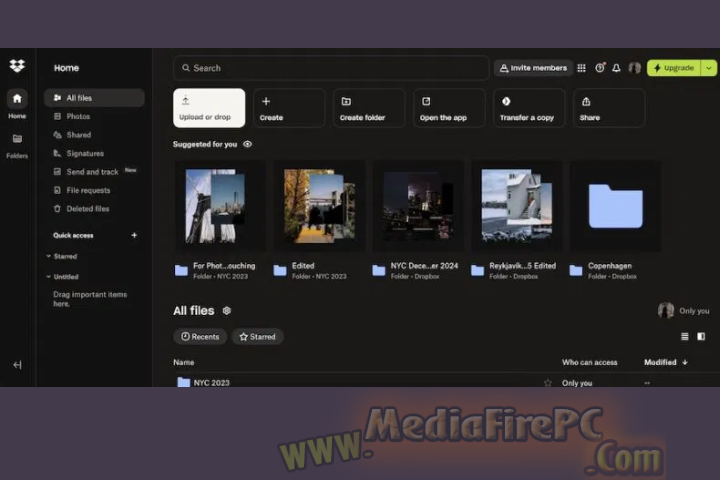Image resolution: width=720 pixels, height=480 pixels.
Task: Click the Create button
Action: [x=289, y=108]
